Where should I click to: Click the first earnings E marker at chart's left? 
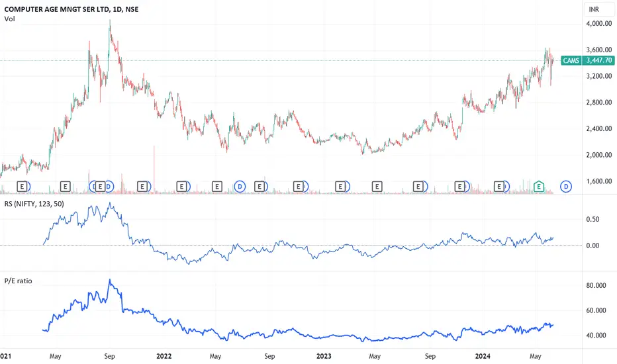click(x=23, y=187)
